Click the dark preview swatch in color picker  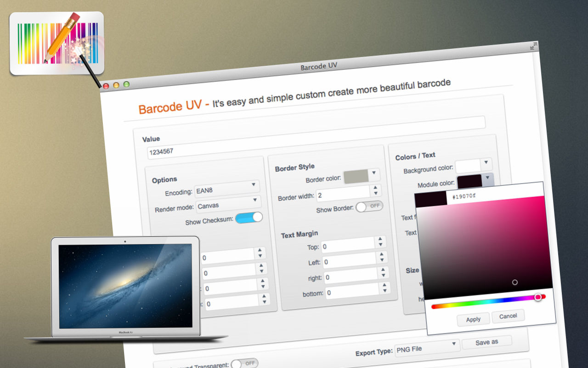[431, 199]
